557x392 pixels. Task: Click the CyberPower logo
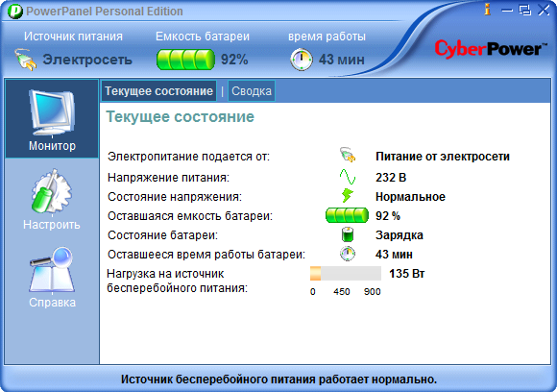pyautogui.click(x=489, y=49)
